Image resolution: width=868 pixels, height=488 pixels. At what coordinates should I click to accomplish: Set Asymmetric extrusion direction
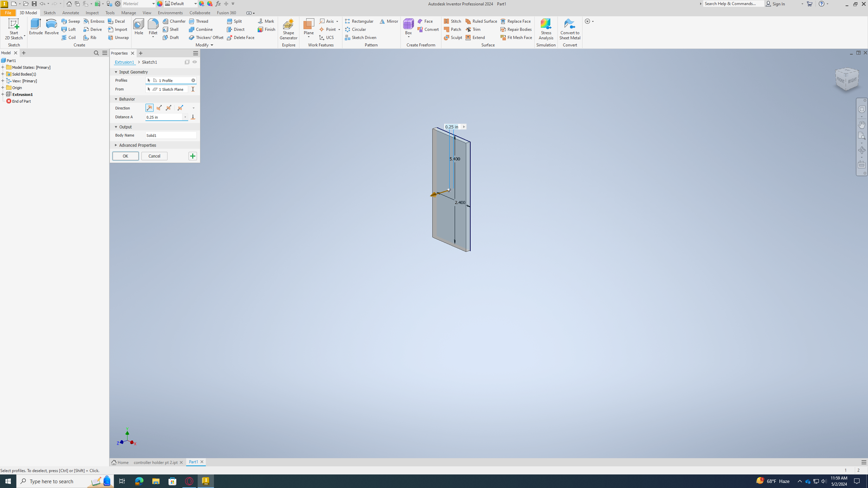point(180,108)
